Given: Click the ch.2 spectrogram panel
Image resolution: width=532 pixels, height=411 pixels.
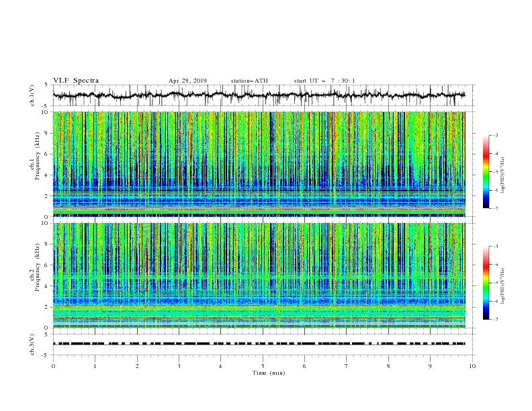Looking at the screenshot, I should point(259,275).
